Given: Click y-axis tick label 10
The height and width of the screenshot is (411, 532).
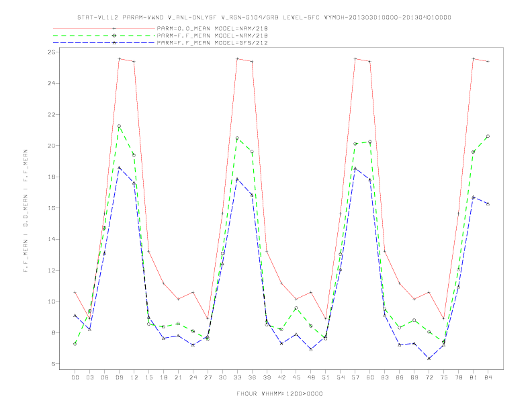Looking at the screenshot, I should (52, 301).
